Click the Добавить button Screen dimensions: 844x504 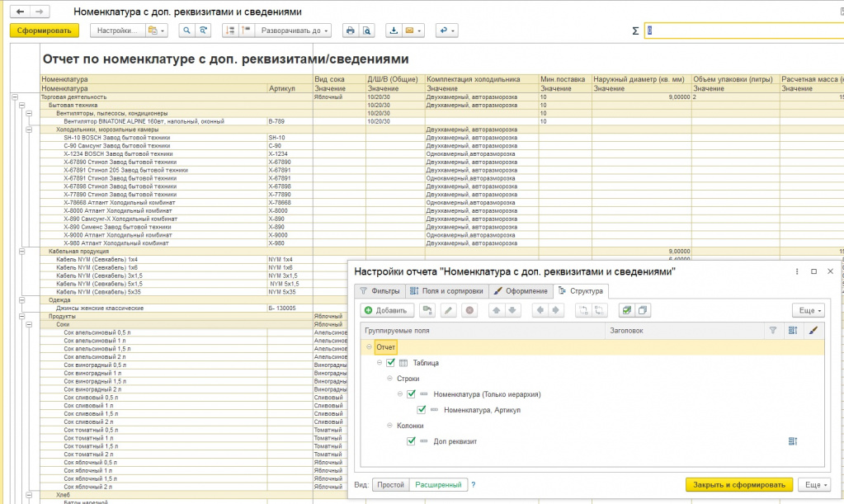click(387, 310)
